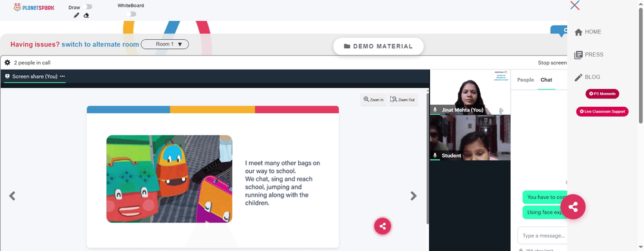The image size is (644, 251).
Task: Click the Type a message field
Action: point(542,236)
